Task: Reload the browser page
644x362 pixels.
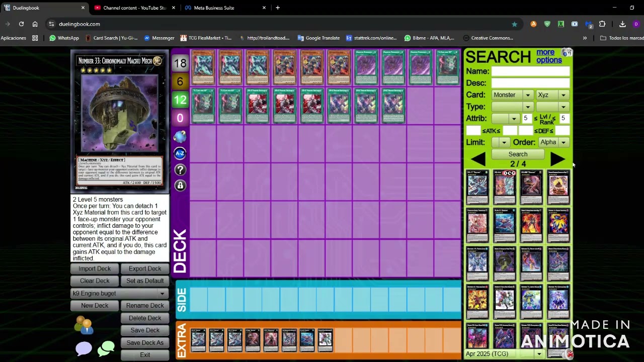Action: (x=21, y=24)
